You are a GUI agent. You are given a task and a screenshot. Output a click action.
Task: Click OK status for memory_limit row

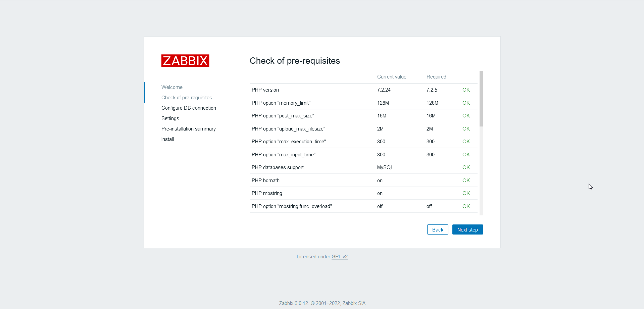click(x=466, y=103)
